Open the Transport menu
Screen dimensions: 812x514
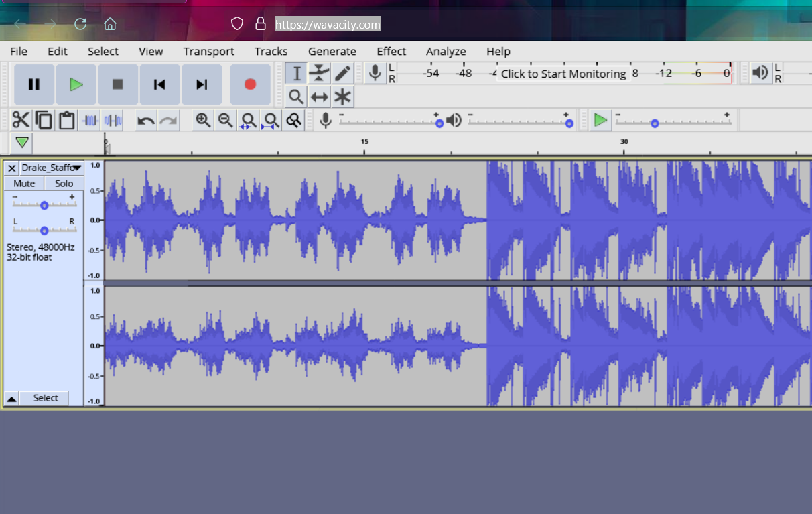[209, 51]
